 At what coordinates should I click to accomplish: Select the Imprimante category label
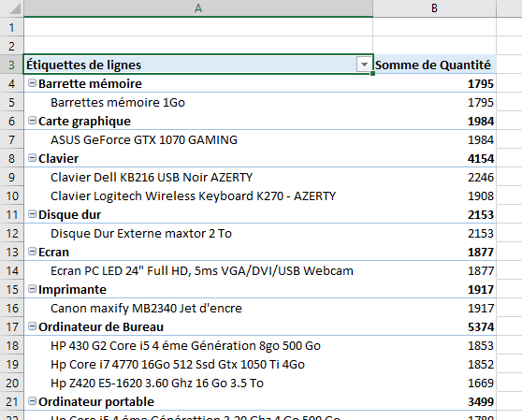point(72,290)
